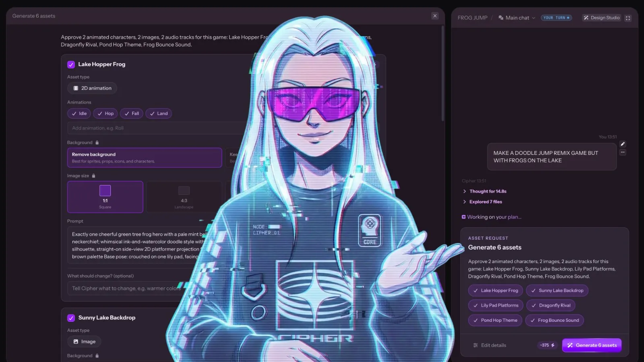Open the Main chat dropdown

coord(517,18)
